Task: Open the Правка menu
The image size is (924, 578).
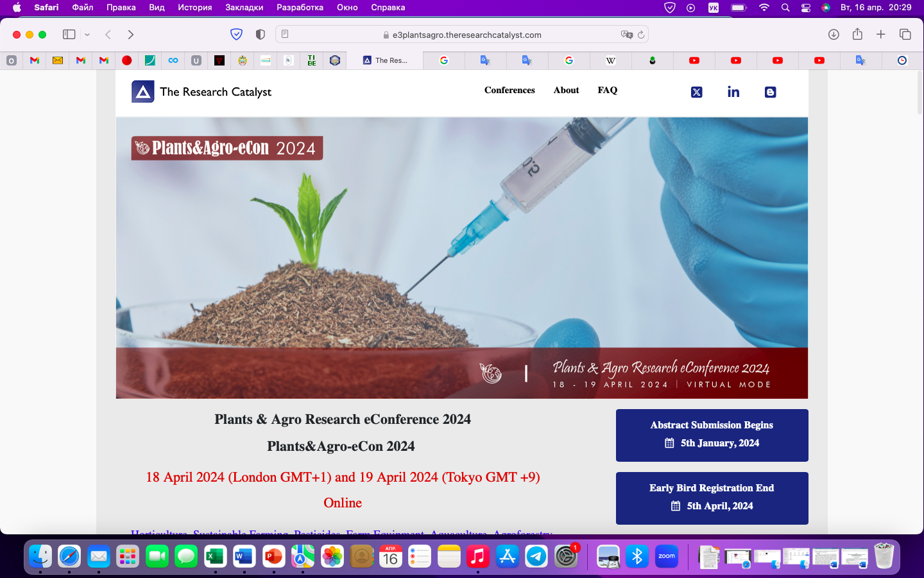Action: tap(121, 8)
